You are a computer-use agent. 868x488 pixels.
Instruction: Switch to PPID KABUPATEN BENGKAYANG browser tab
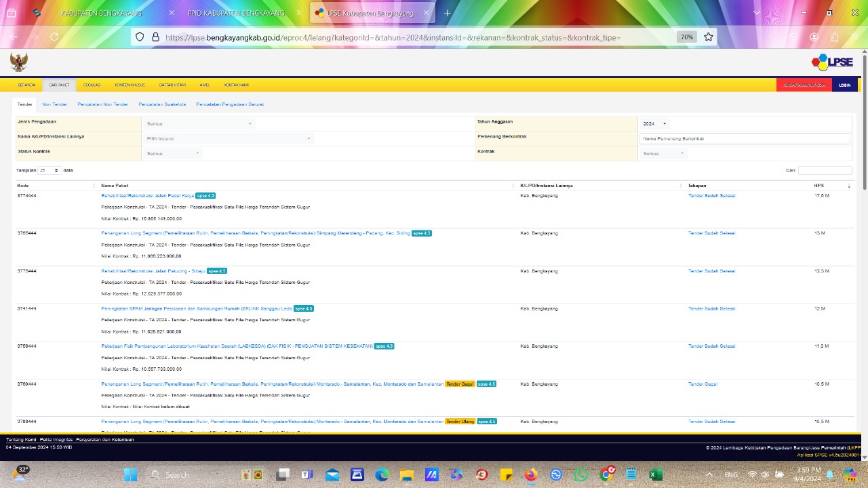pyautogui.click(x=236, y=13)
